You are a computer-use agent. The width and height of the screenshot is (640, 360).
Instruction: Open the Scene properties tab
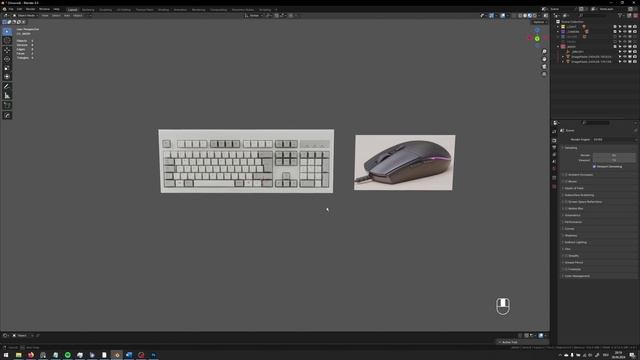click(x=554, y=162)
